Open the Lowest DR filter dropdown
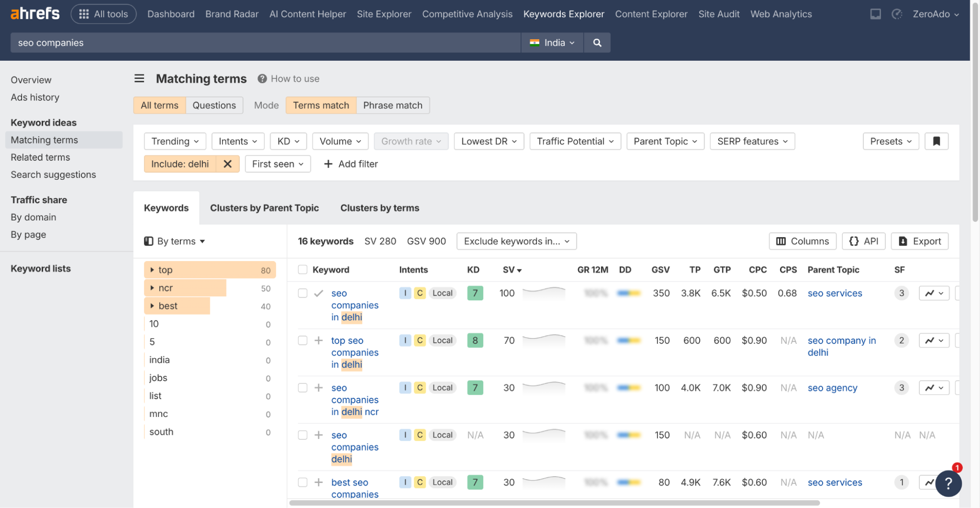This screenshot has height=508, width=980. 489,142
